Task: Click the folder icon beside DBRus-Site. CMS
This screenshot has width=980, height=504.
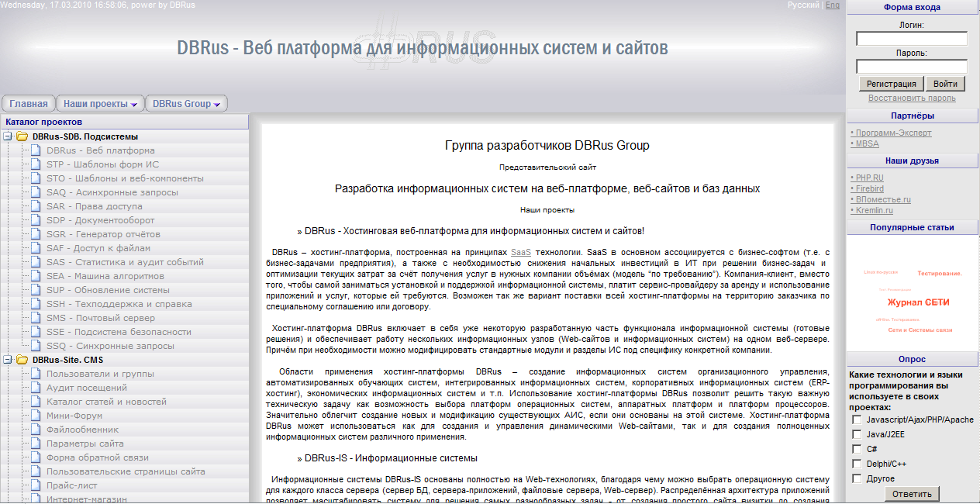Action: (20, 361)
